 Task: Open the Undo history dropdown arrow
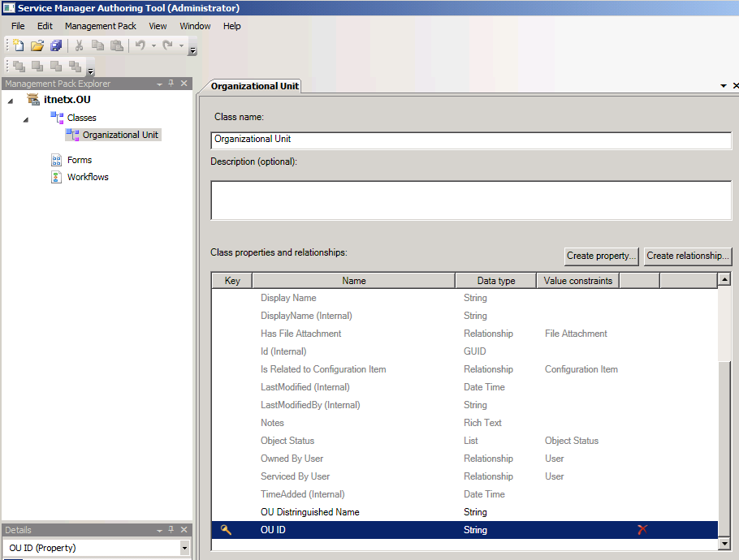(x=153, y=46)
